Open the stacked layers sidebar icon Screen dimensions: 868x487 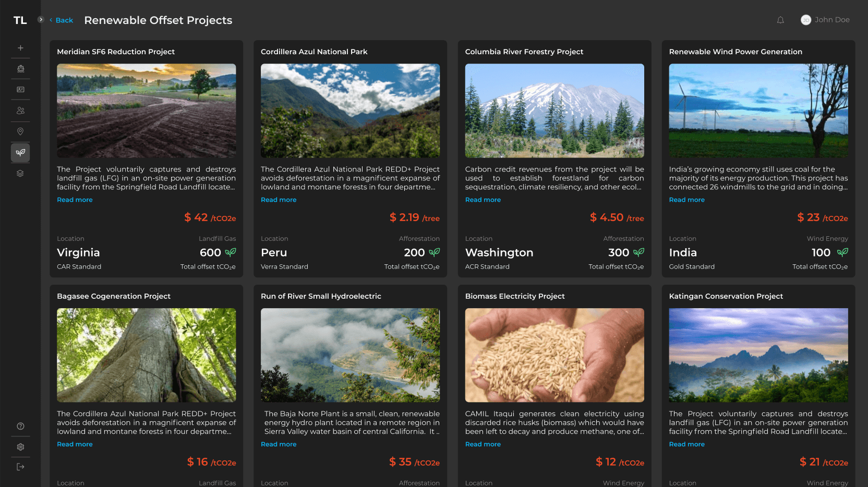(x=20, y=174)
